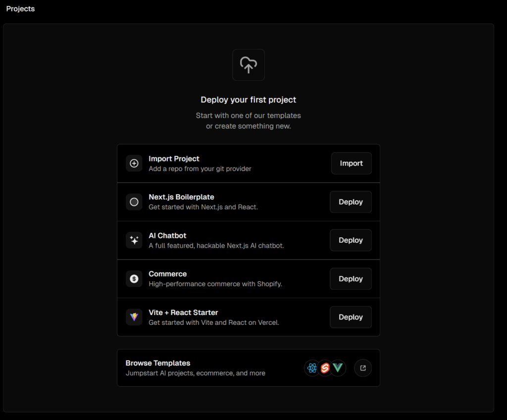Screen dimensions: 507x420
Task: Click the Import button
Action: pos(351,163)
